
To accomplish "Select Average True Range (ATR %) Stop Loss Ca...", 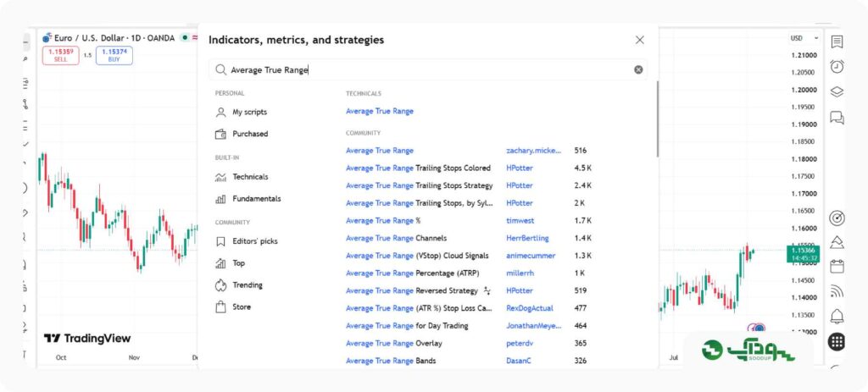I will click(419, 308).
